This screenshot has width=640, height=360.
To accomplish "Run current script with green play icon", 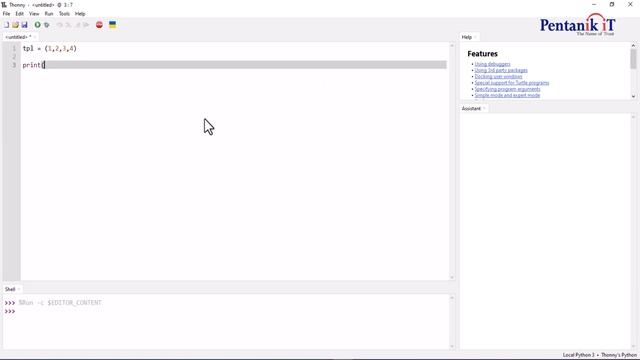I will 37,25.
